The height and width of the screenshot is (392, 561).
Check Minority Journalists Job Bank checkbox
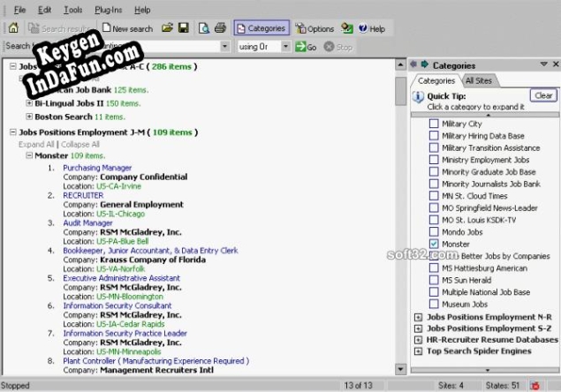tap(434, 184)
